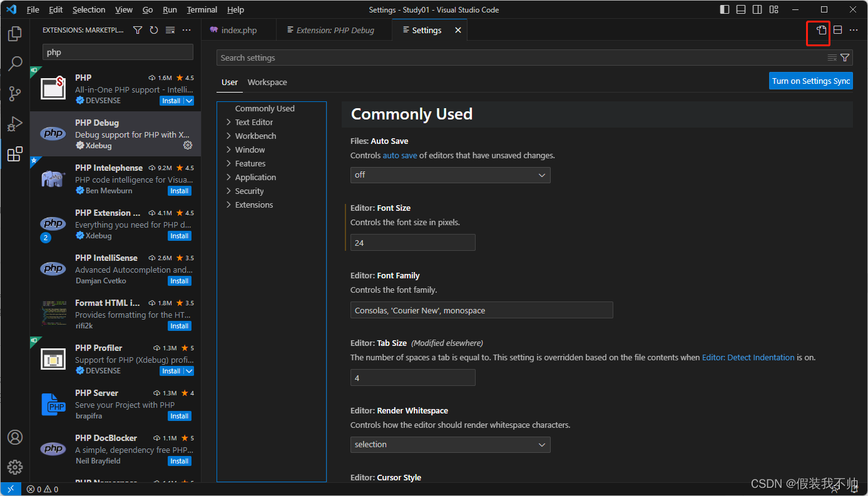Open the Accounts menu icon
868x496 pixels.
coord(15,437)
